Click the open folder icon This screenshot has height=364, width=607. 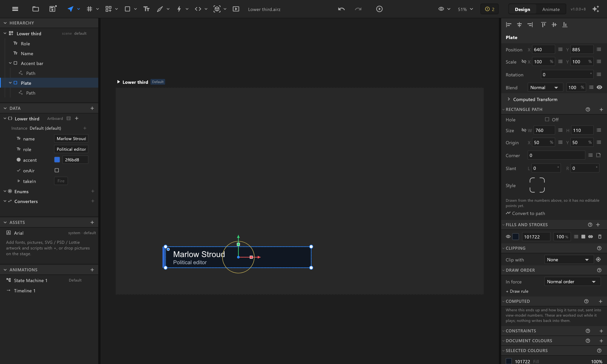point(36,9)
